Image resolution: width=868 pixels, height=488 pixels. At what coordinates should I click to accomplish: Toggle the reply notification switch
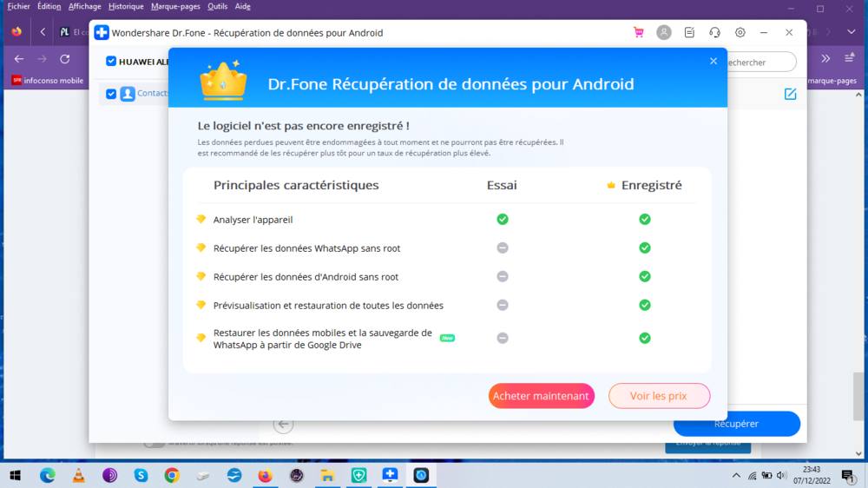pos(155,443)
